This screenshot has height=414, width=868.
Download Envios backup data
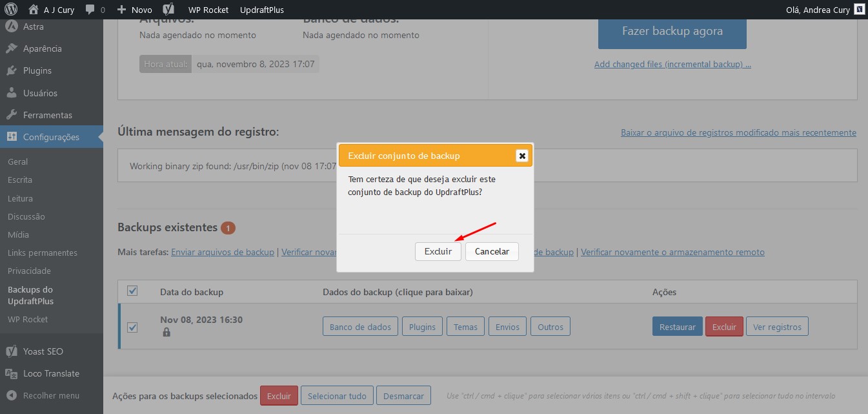(x=507, y=327)
